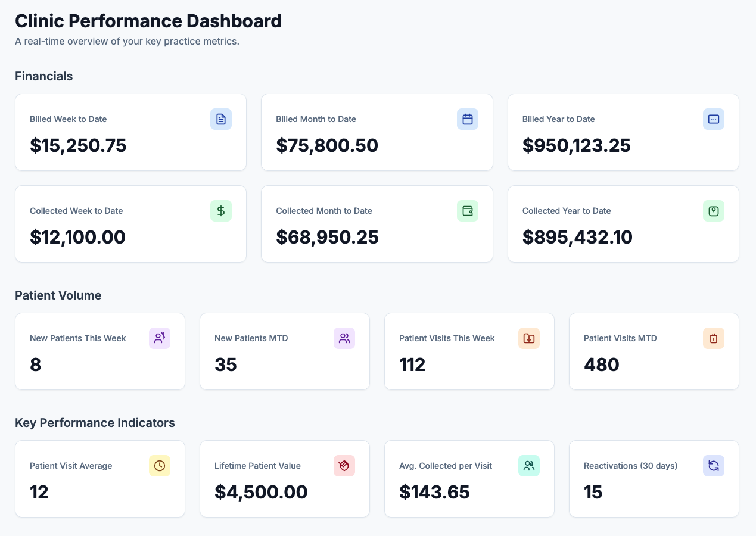Click the New Patients This Week label
Viewport: 756px width, 536px height.
pos(78,338)
